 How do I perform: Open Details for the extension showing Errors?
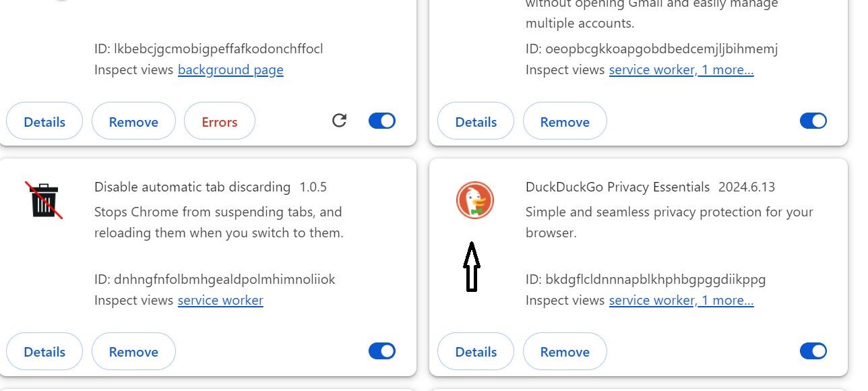coord(44,122)
